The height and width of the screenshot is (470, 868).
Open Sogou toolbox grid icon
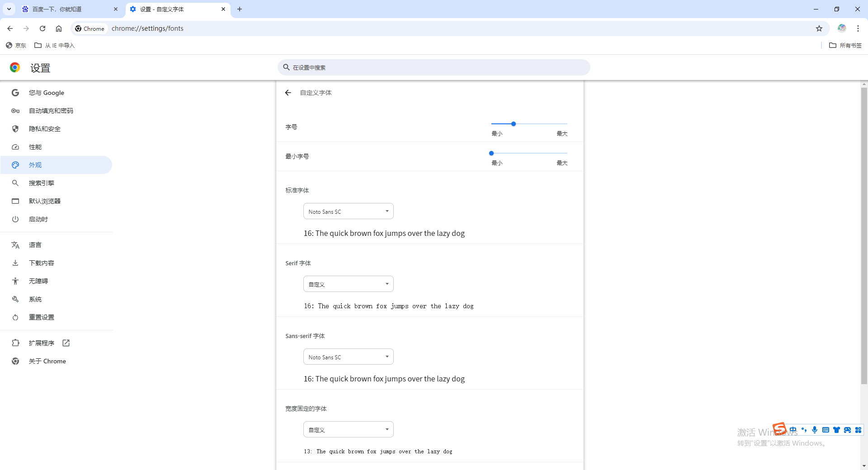pyautogui.click(x=858, y=430)
